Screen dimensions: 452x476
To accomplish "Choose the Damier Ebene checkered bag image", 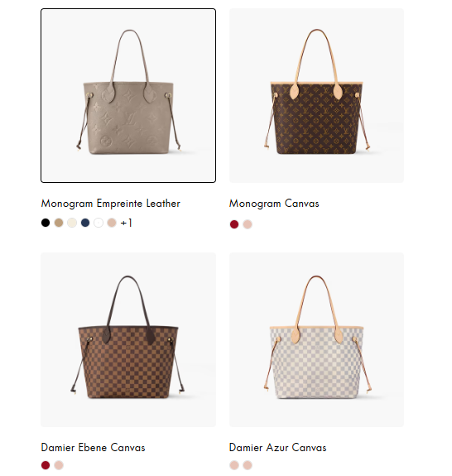I will 128,339.
